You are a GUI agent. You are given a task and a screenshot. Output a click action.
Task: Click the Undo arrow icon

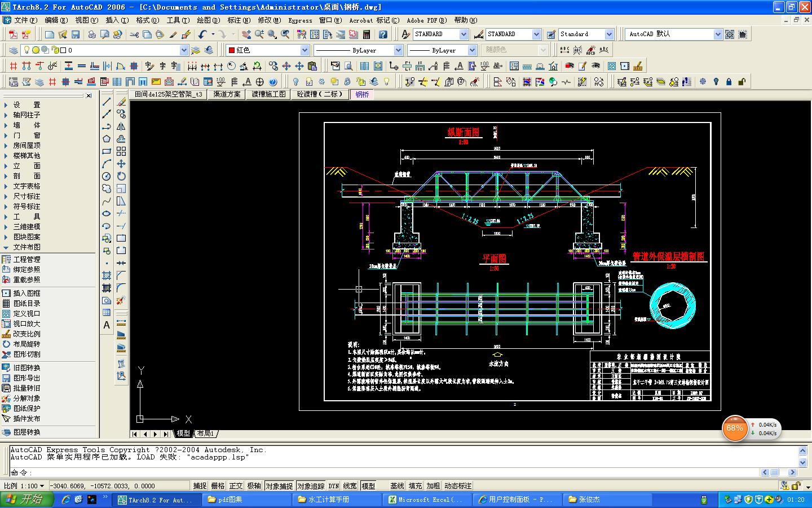[202, 34]
